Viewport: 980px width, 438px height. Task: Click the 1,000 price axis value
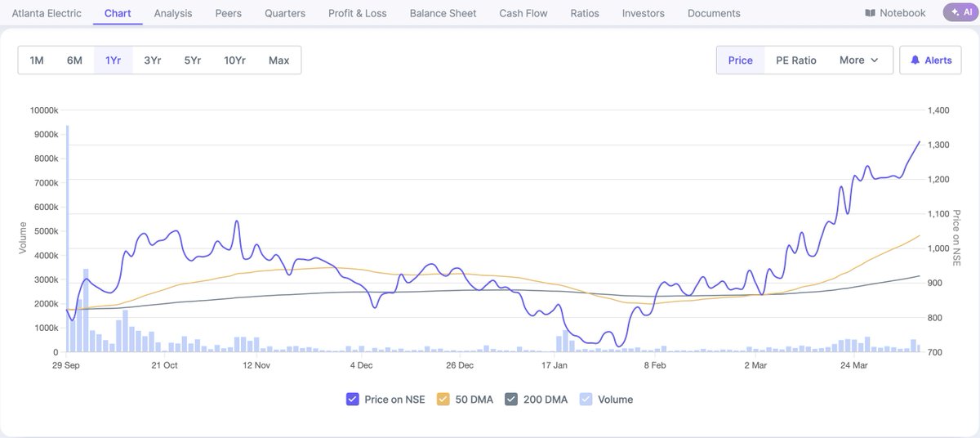pyautogui.click(x=938, y=248)
